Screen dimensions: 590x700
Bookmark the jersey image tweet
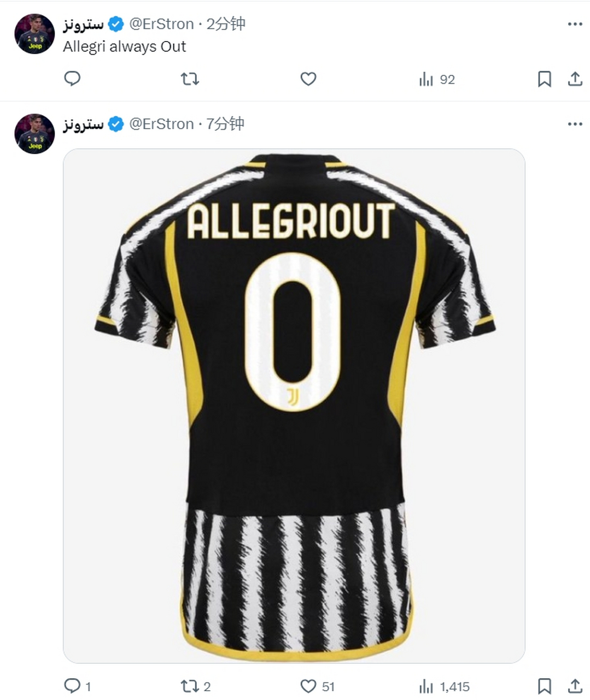[544, 686]
